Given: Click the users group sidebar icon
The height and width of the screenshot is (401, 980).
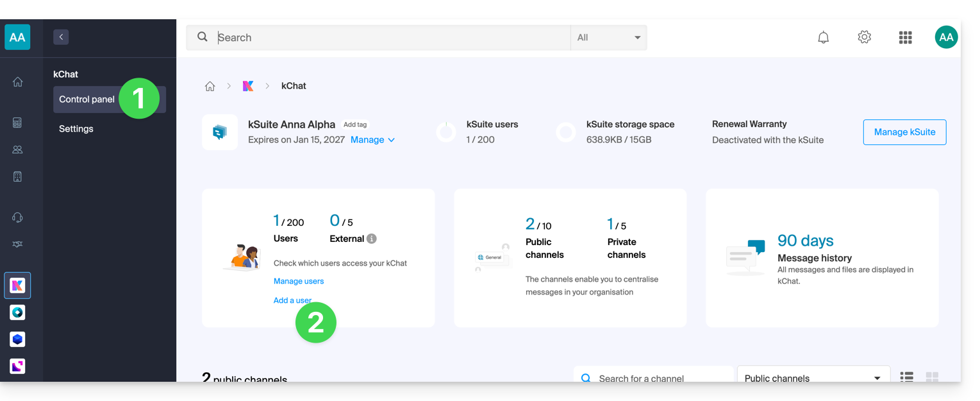Looking at the screenshot, I should click(x=18, y=149).
